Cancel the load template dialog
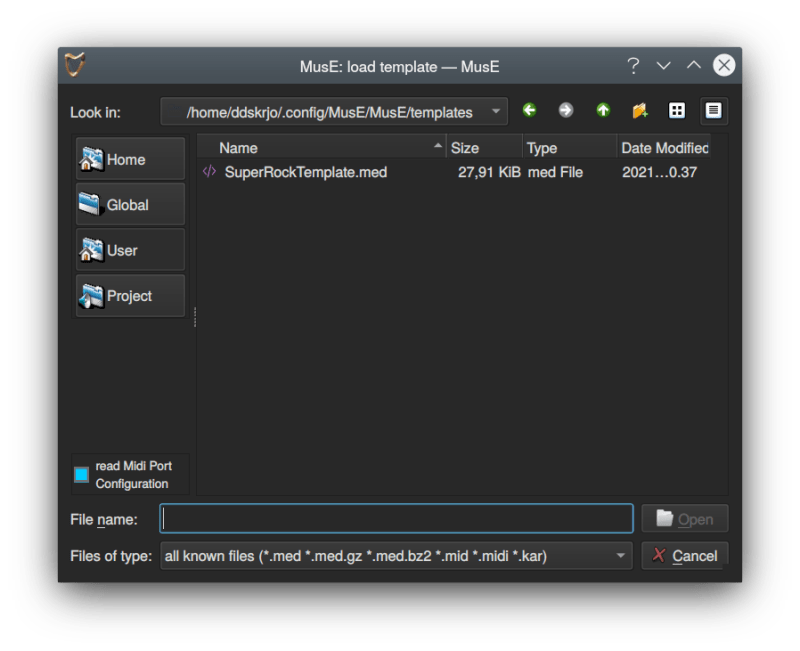The image size is (800, 651). (684, 555)
